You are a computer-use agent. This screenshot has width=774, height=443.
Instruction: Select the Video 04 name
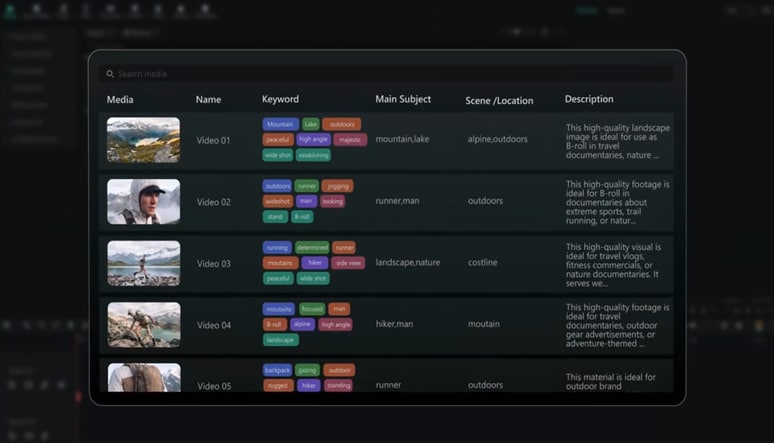(x=214, y=325)
